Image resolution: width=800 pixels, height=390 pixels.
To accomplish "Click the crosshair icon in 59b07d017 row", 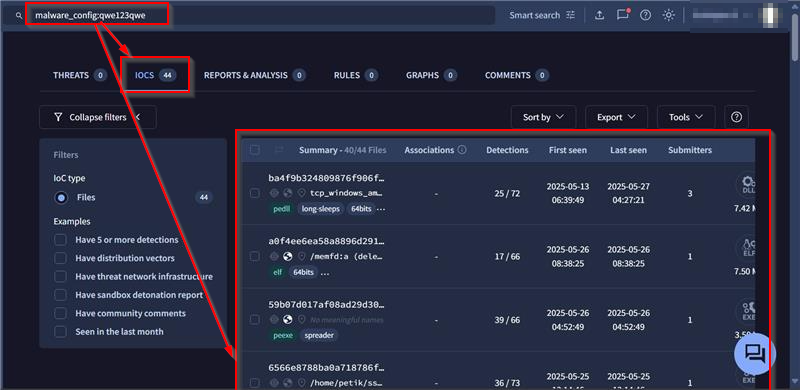I will coord(274,320).
